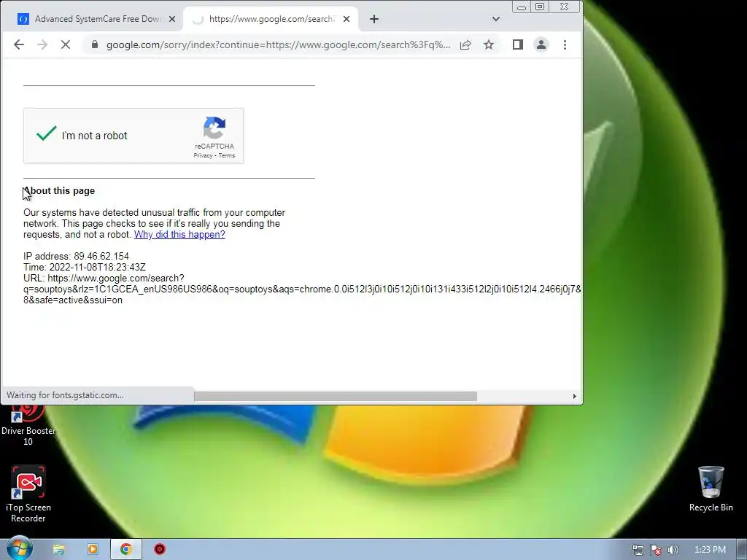Share this page icon in address bar
The image size is (747, 560).
[465, 44]
